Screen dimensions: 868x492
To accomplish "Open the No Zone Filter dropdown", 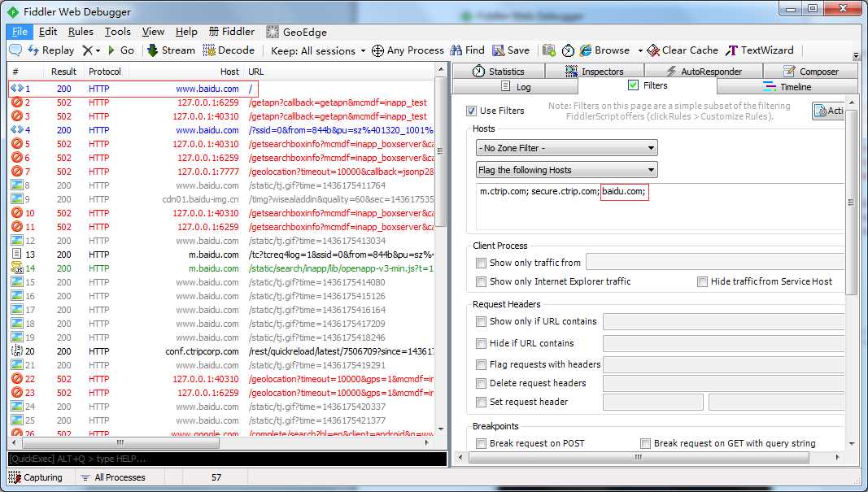I will (x=567, y=148).
